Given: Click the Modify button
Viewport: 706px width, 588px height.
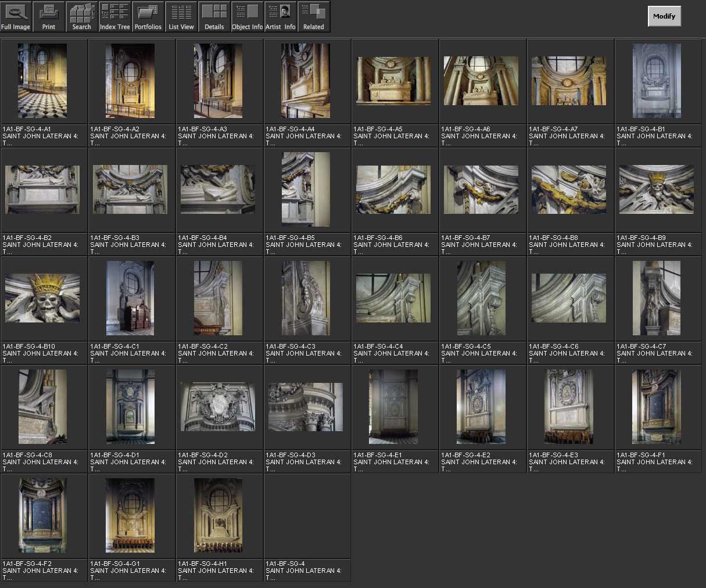Looking at the screenshot, I should pos(664,16).
